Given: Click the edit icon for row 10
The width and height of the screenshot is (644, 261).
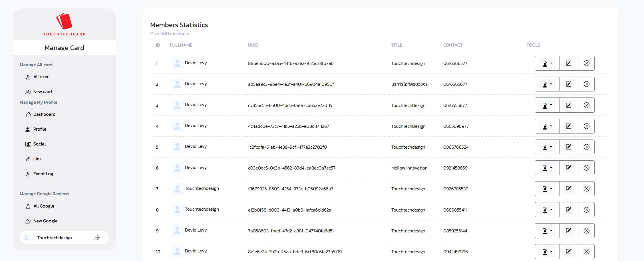Looking at the screenshot, I should coord(569,252).
